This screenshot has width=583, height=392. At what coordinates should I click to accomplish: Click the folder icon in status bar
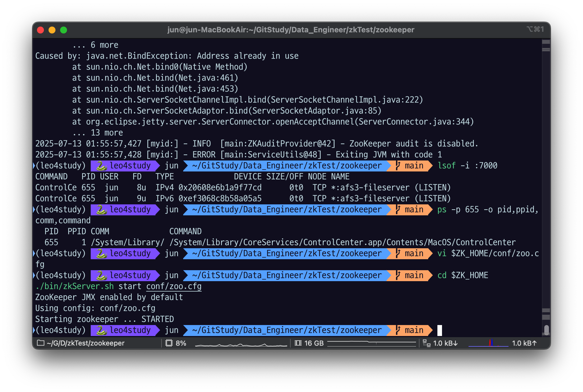[41, 343]
